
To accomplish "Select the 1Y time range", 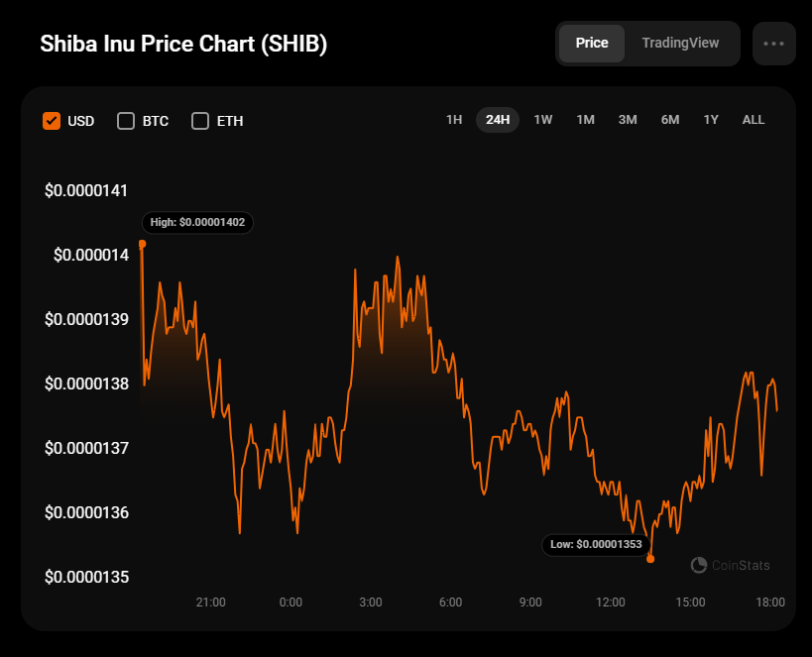I will (x=711, y=120).
